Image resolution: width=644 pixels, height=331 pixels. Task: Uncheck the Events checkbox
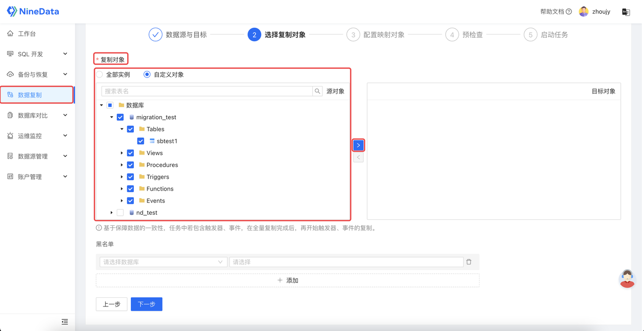click(x=130, y=201)
